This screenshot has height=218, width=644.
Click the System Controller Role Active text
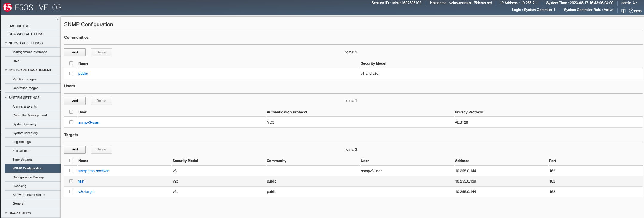point(588,10)
